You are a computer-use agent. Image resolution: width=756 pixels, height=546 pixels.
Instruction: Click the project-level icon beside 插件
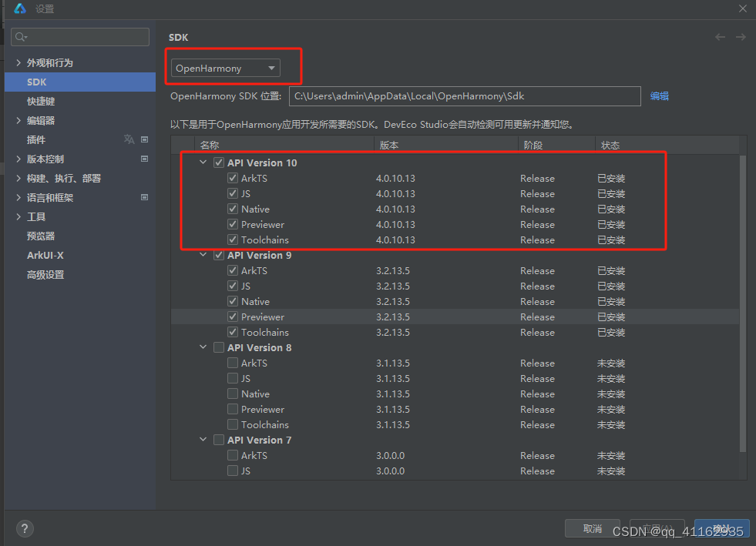[x=144, y=139]
